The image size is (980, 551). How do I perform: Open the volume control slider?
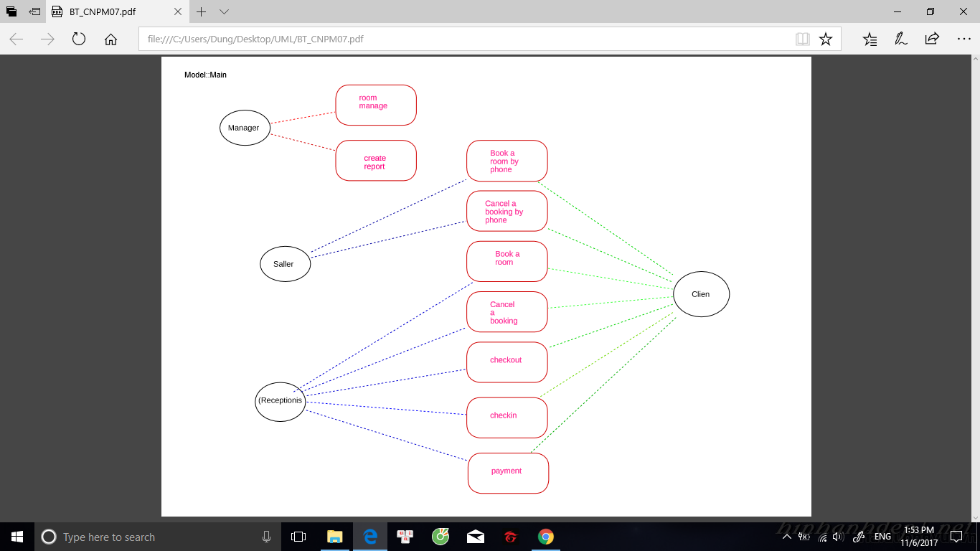[x=837, y=537]
